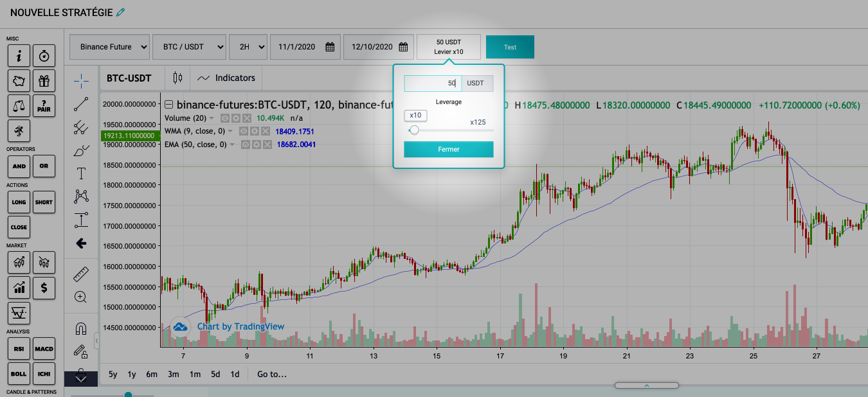The height and width of the screenshot is (397, 868).
Task: Adjust the leverage slider handle
Action: tap(414, 130)
